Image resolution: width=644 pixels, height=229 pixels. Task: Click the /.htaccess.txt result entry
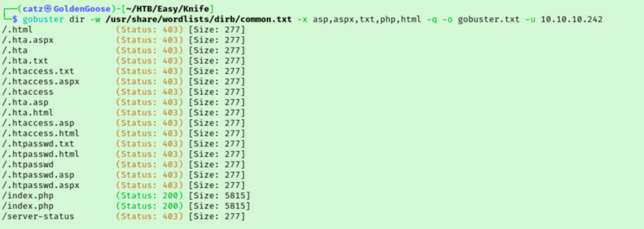pyautogui.click(x=38, y=71)
